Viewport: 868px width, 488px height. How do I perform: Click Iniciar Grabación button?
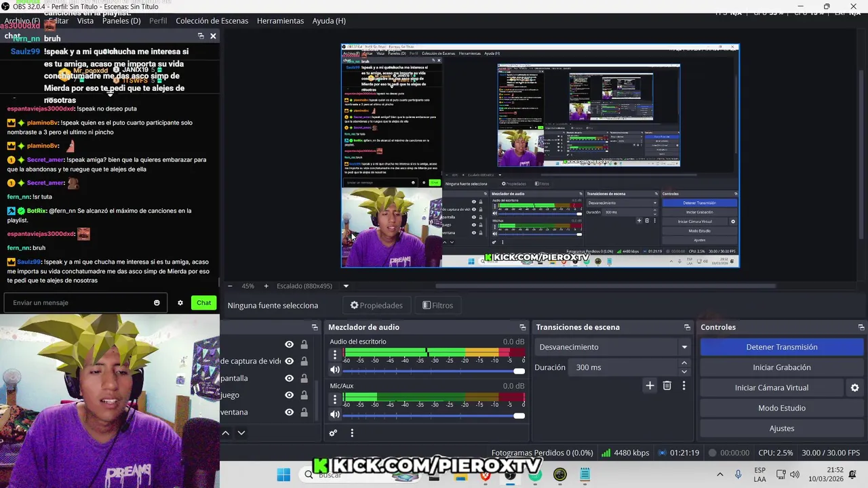click(x=782, y=367)
